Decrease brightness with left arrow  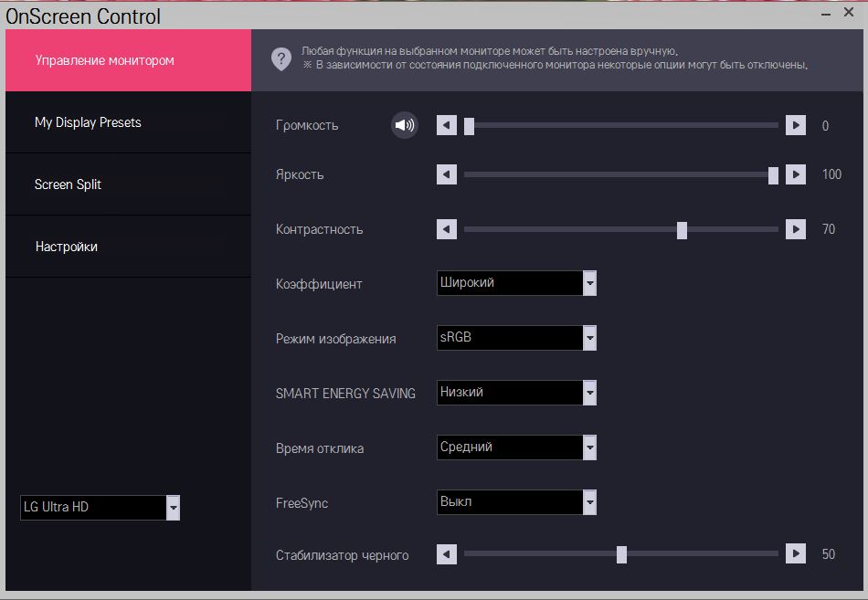446,174
